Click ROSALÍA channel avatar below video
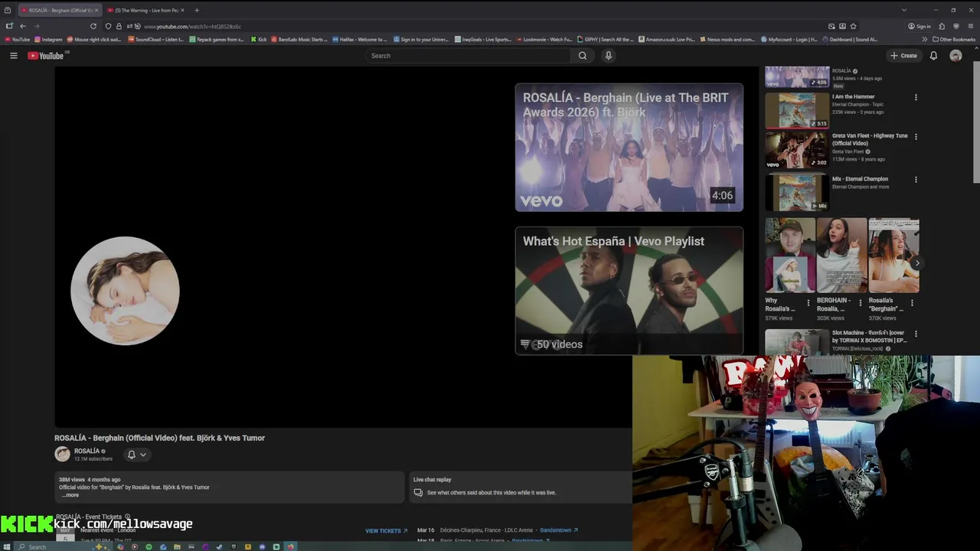The image size is (980, 551). click(x=62, y=454)
